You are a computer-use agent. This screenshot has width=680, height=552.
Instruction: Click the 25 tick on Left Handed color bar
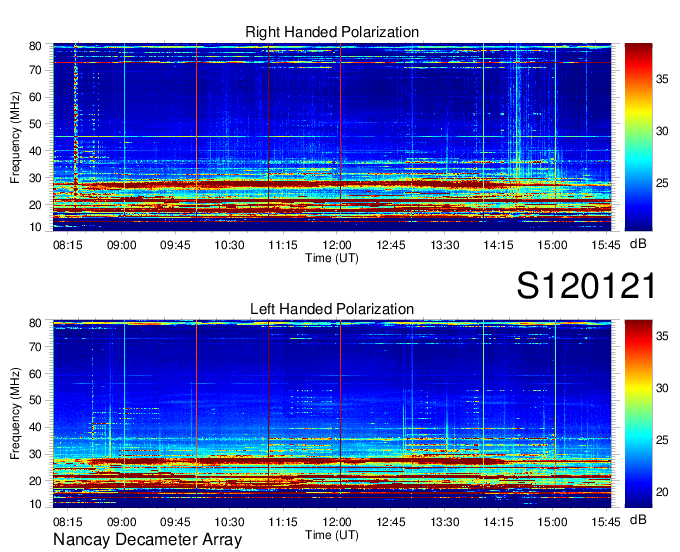(662, 440)
